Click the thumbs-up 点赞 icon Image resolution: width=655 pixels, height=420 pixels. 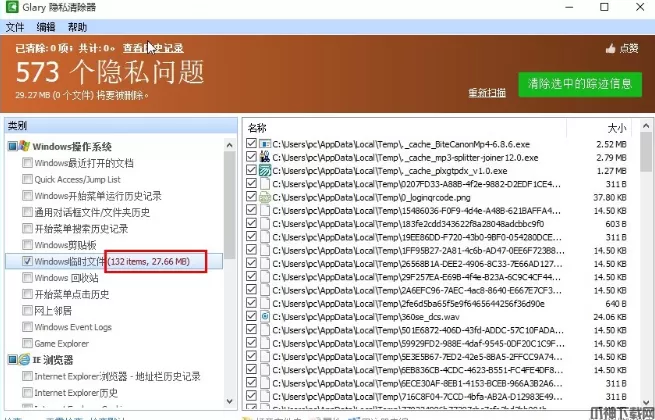[611, 49]
